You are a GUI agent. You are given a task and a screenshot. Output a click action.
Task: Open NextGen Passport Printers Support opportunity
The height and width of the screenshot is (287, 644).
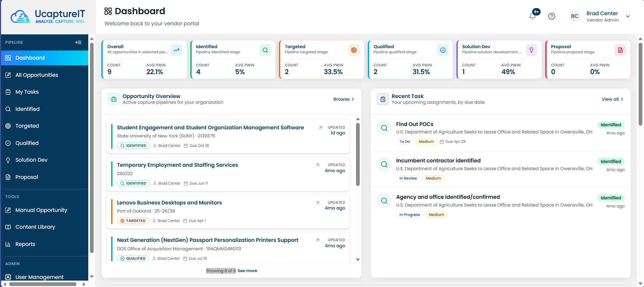point(207,240)
